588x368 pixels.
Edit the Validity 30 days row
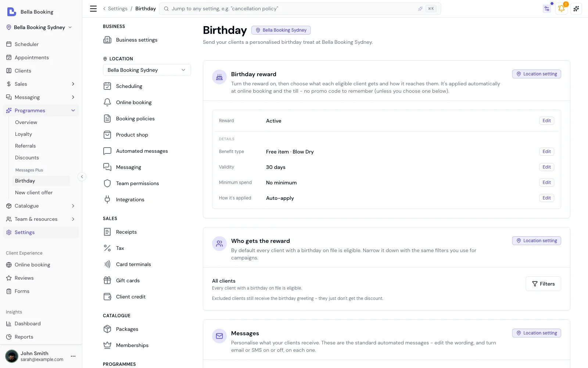tap(546, 167)
